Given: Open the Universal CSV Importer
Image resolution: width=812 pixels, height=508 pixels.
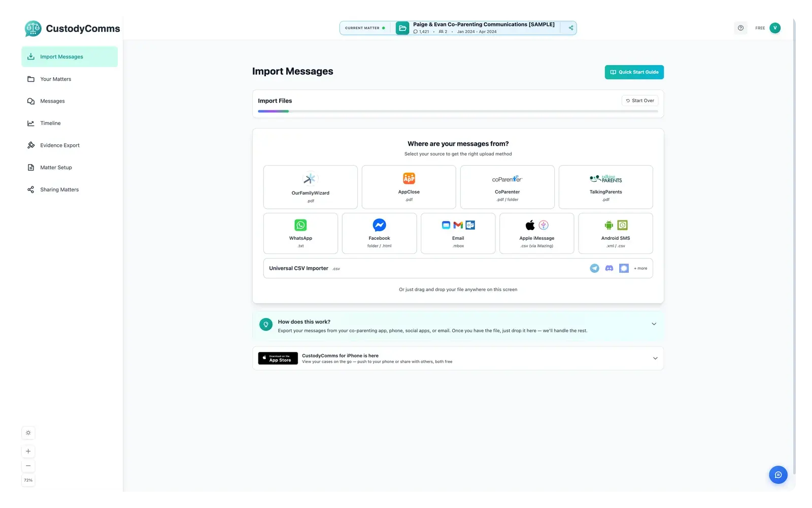Looking at the screenshot, I should coord(458,268).
